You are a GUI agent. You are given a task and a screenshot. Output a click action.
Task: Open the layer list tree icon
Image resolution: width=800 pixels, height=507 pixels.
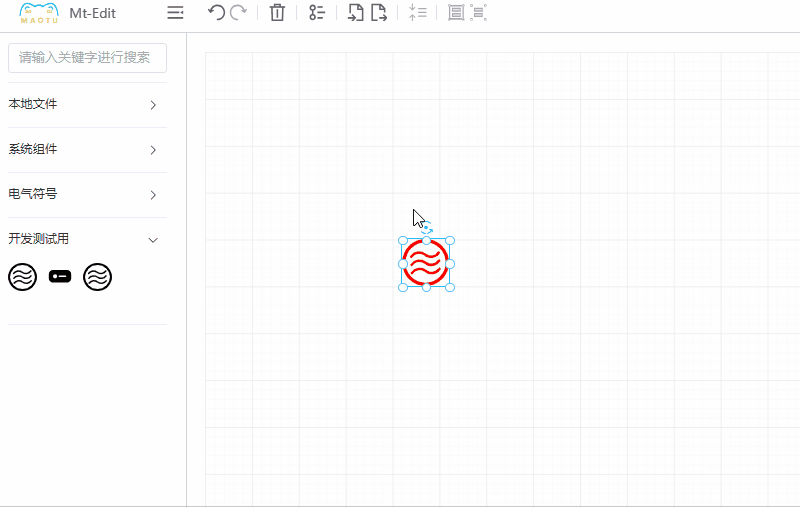coord(317,13)
